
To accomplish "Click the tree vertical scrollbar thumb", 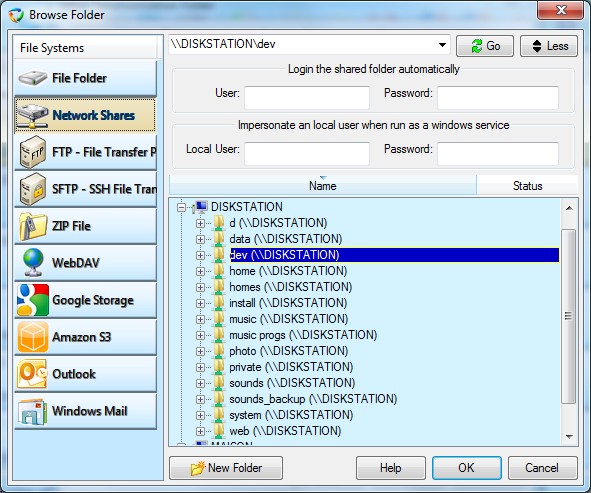I will pyautogui.click(x=568, y=316).
